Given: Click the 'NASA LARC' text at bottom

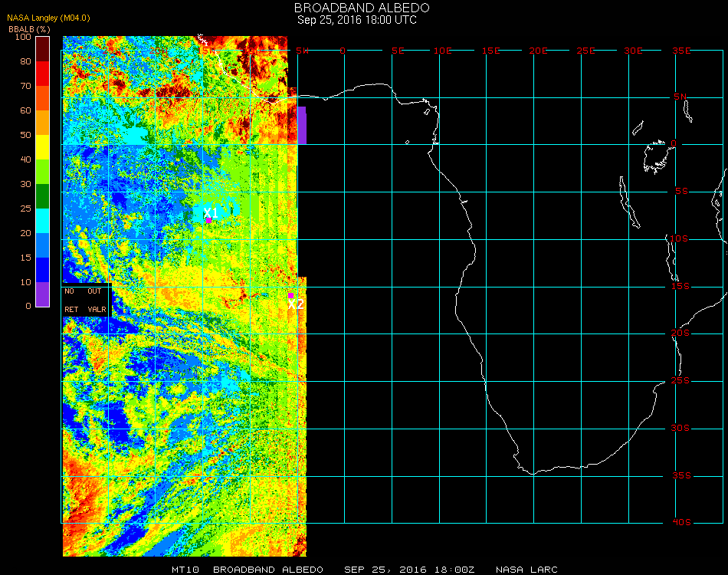Looking at the screenshot, I should [x=526, y=570].
